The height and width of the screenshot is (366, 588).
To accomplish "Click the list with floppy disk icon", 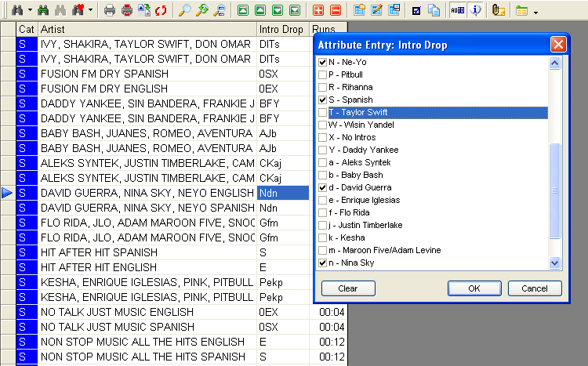I will (x=394, y=10).
